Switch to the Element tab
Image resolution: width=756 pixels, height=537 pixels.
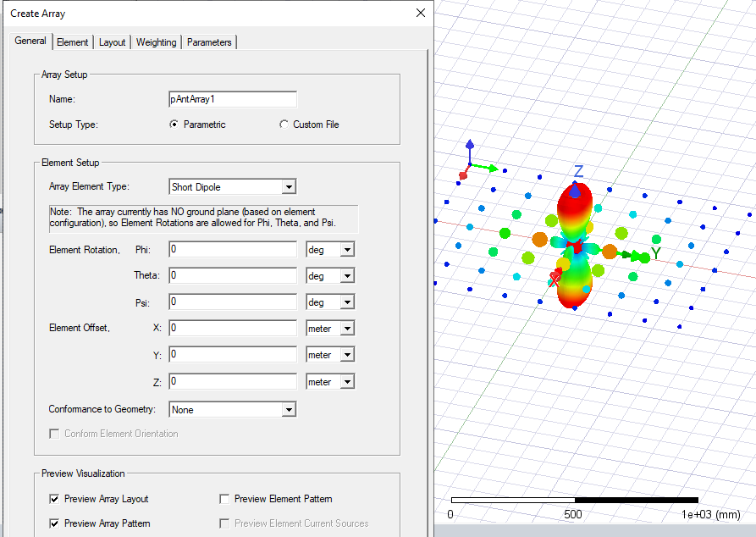click(73, 42)
